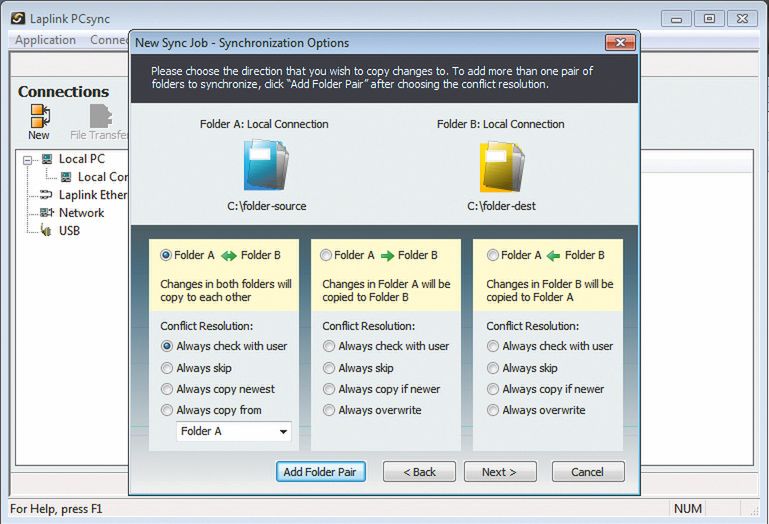
Task: Click the Cancel button
Action: point(588,472)
